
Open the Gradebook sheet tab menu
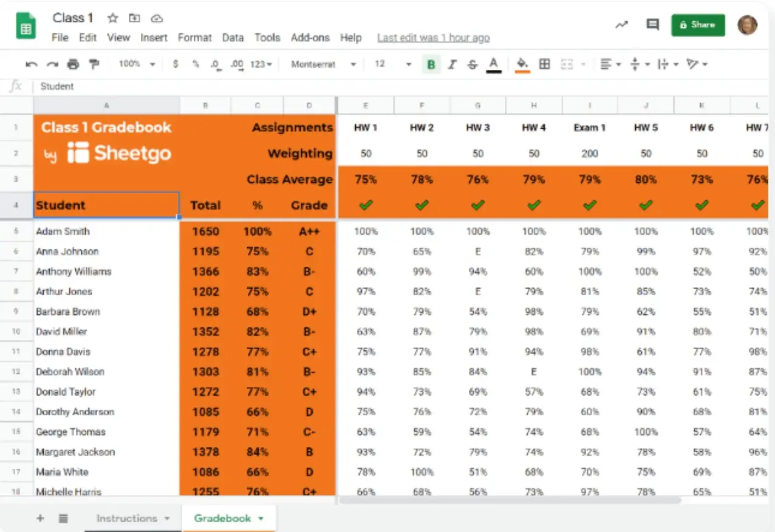(261, 519)
